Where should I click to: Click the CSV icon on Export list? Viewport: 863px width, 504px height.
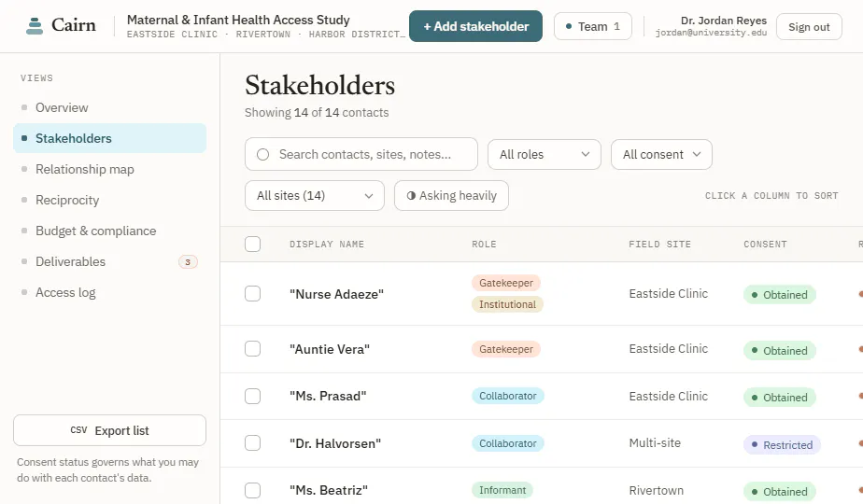(x=78, y=430)
